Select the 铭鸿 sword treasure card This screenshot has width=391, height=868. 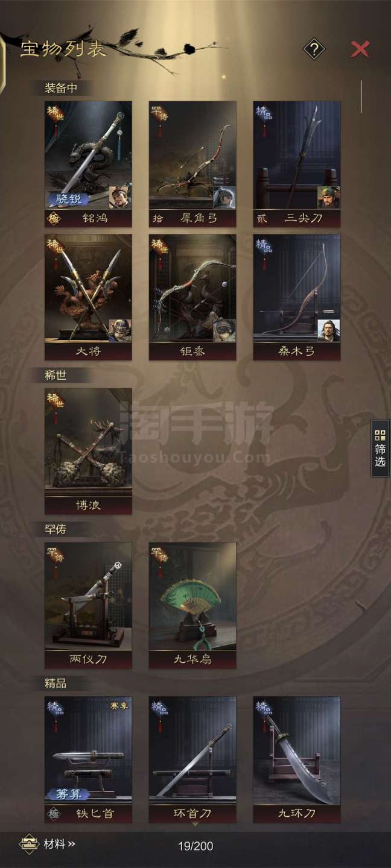[x=88, y=164]
